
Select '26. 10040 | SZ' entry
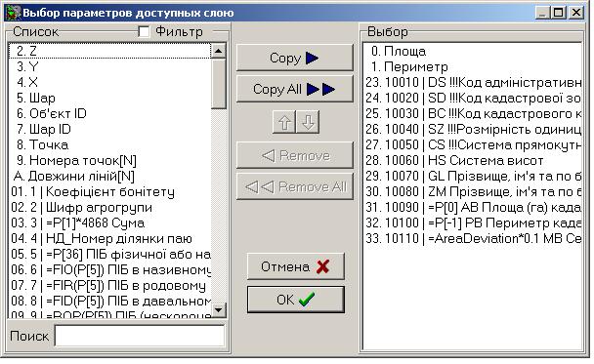(472, 130)
